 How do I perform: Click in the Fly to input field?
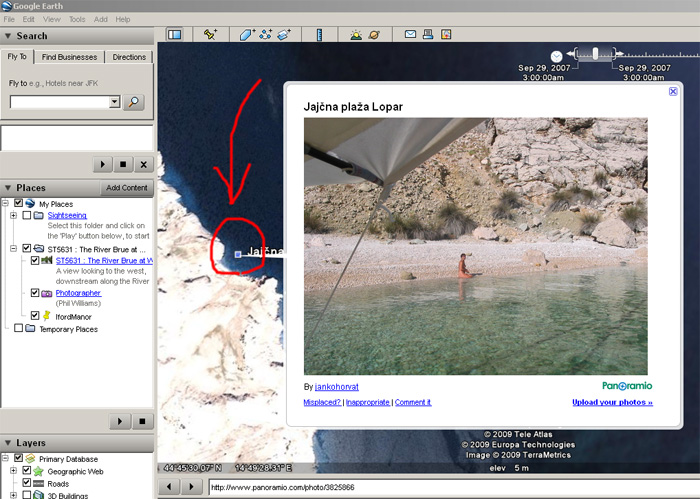tap(60, 102)
